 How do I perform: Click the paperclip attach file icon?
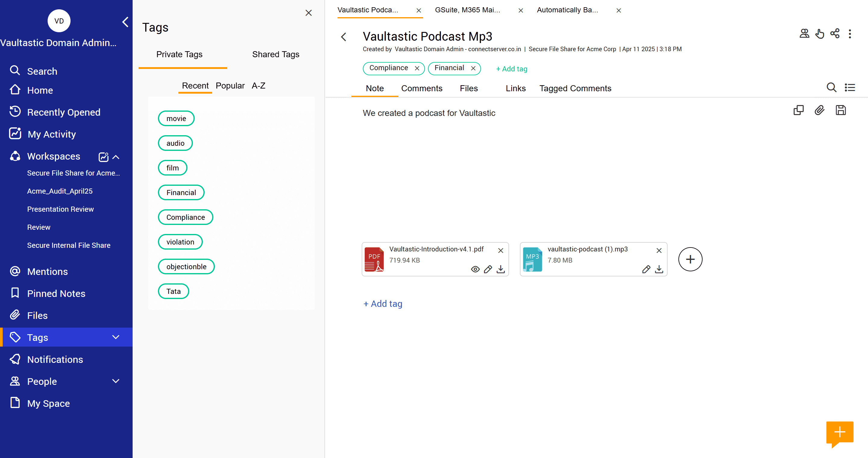819,111
